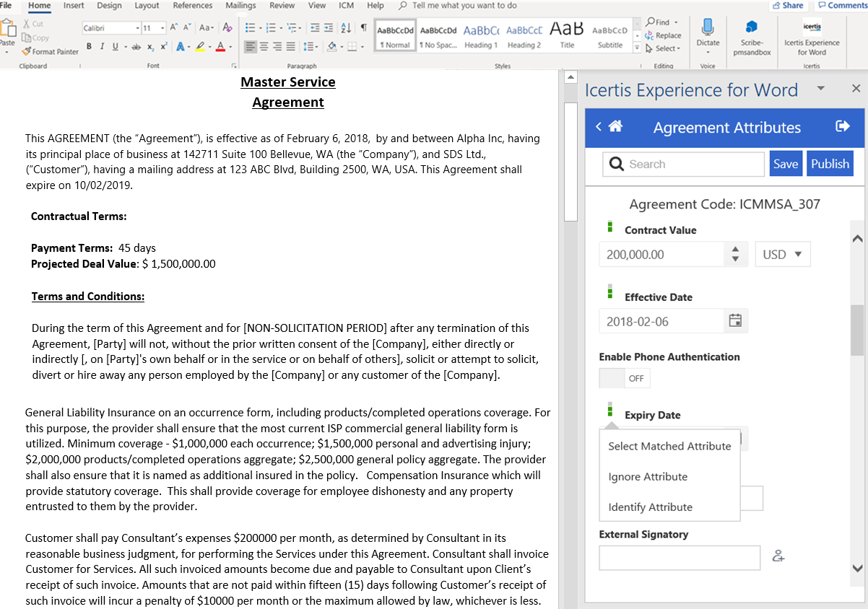
Task: Click the Save button in Agreement Attributes
Action: (785, 164)
